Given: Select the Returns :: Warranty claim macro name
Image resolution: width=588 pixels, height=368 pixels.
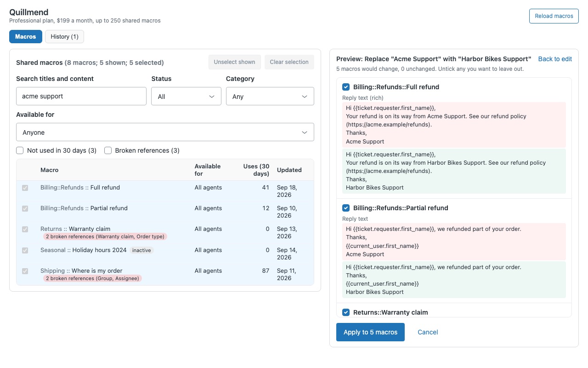Looking at the screenshot, I should tap(75, 229).
